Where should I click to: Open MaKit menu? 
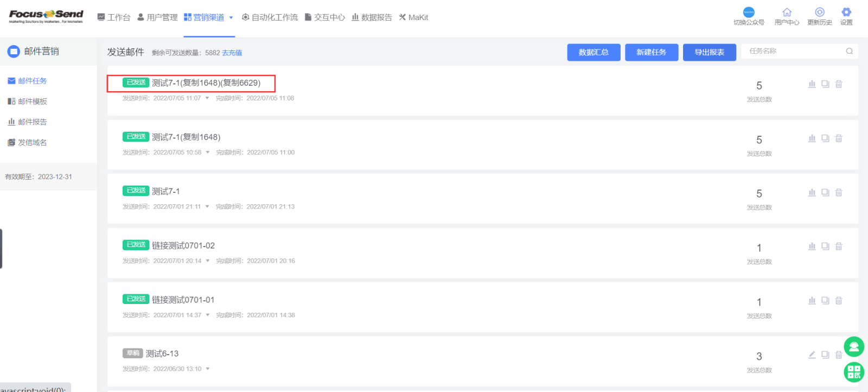[x=413, y=17]
